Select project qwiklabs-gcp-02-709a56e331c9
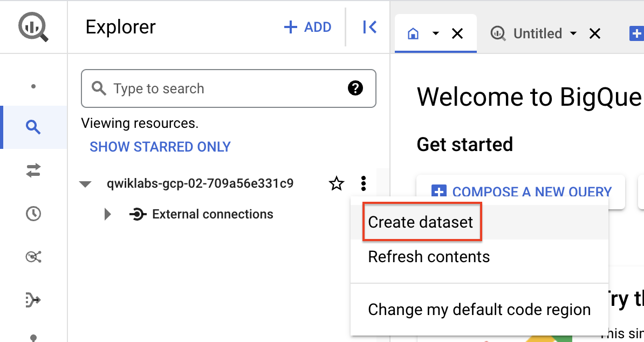The width and height of the screenshot is (644, 342). 200,183
